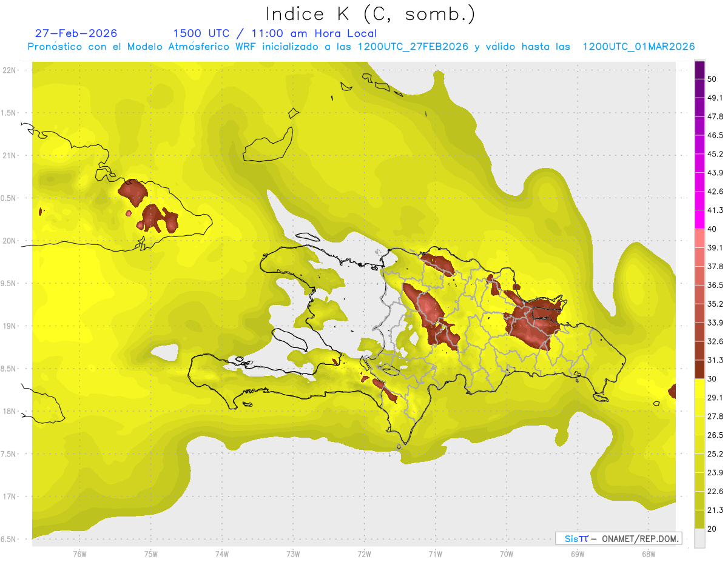Viewport: 728px width, 562px height.
Task: Select the 27-Feb-2026 date label
Action: click(x=76, y=33)
